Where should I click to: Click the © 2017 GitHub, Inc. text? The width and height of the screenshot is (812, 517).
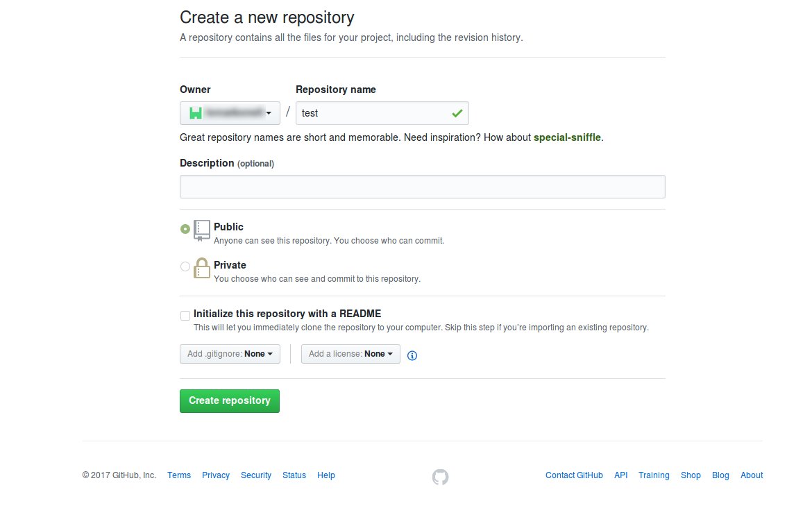(x=119, y=475)
